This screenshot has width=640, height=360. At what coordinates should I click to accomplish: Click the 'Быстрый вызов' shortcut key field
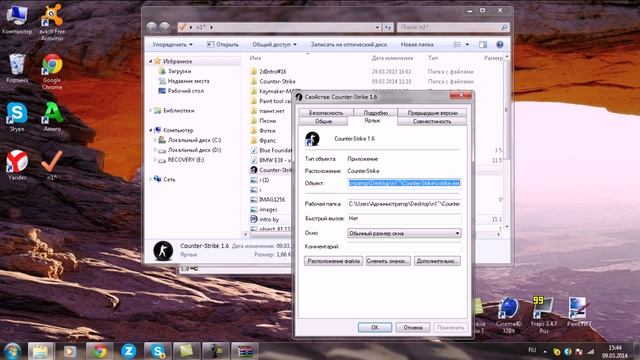pyautogui.click(x=404, y=218)
